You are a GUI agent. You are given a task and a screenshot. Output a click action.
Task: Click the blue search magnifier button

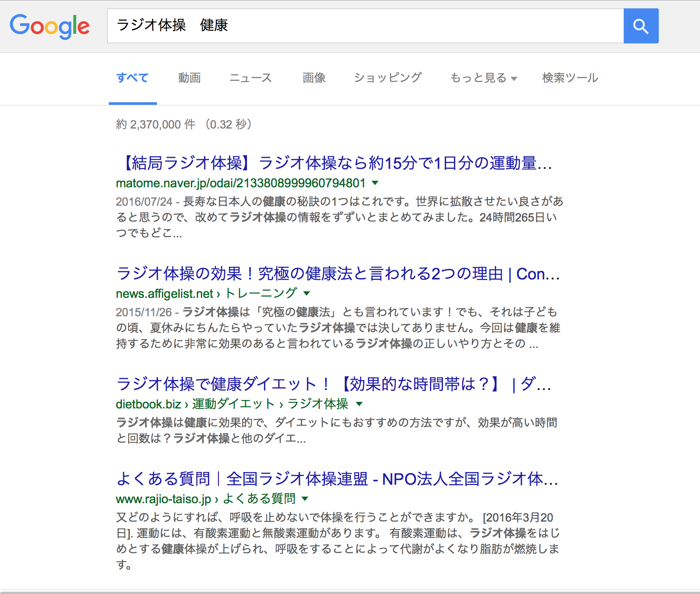pos(641,26)
